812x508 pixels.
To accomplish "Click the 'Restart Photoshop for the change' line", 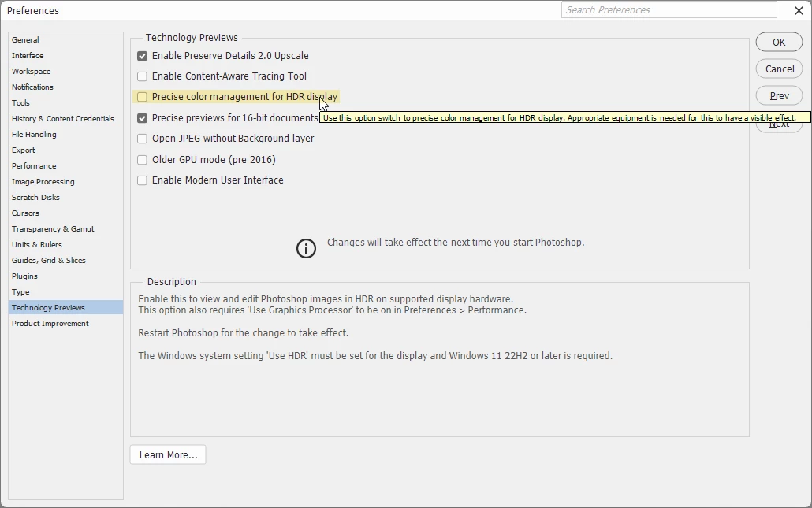I will [x=243, y=333].
